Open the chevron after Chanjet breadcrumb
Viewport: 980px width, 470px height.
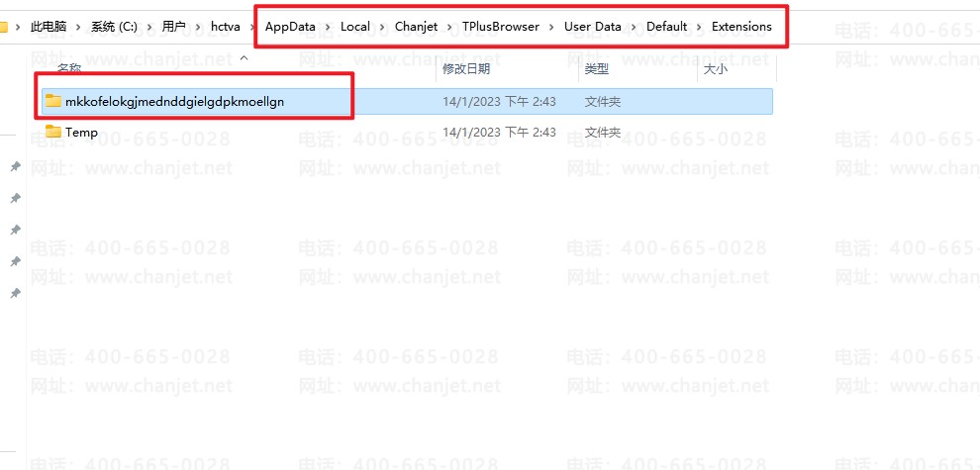[452, 27]
